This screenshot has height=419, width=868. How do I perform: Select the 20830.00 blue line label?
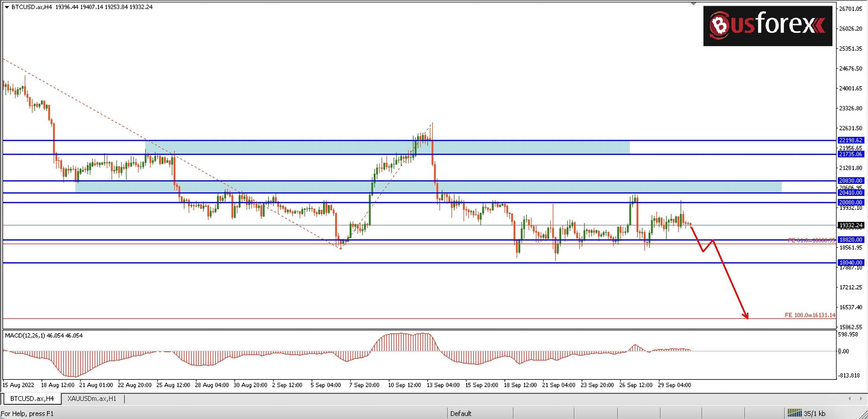(851, 180)
